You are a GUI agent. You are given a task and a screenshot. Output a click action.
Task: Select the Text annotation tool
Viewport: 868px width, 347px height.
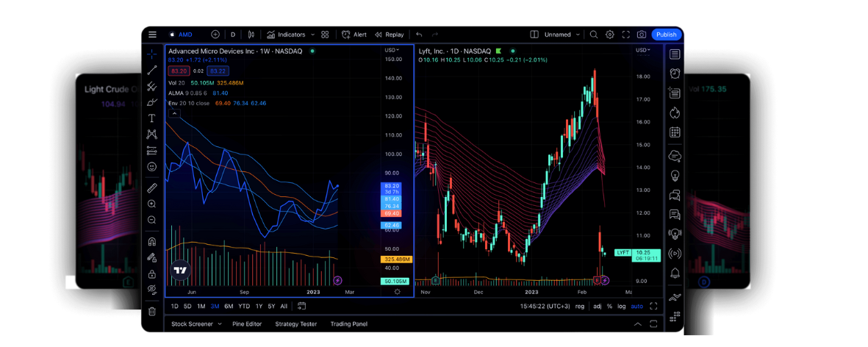pyautogui.click(x=151, y=118)
